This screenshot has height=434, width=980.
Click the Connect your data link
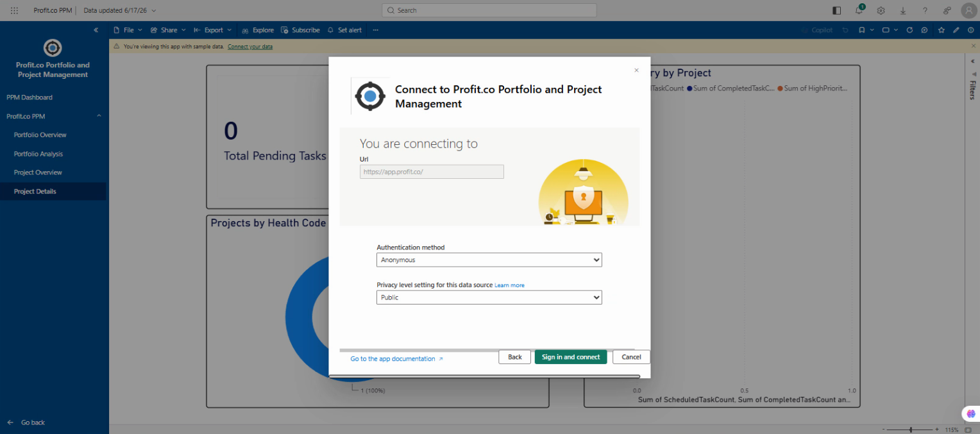coord(250,47)
